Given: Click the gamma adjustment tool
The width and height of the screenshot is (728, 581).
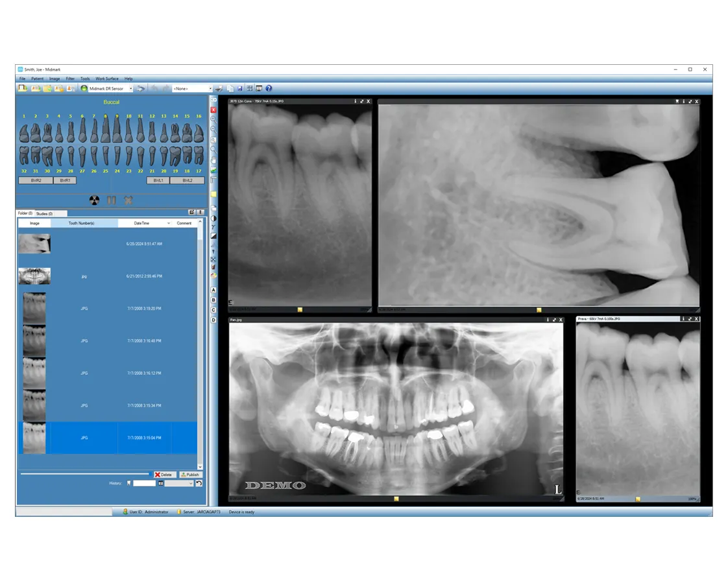Looking at the screenshot, I should (x=213, y=227).
